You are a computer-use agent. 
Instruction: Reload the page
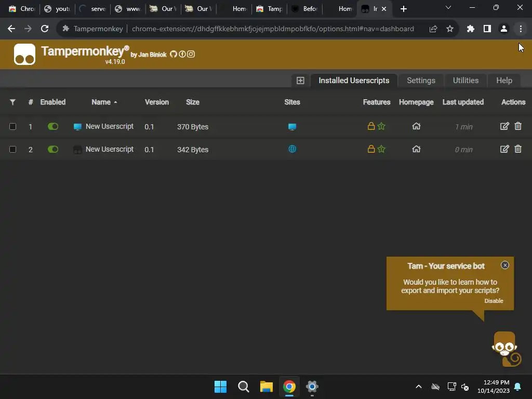coord(45,29)
